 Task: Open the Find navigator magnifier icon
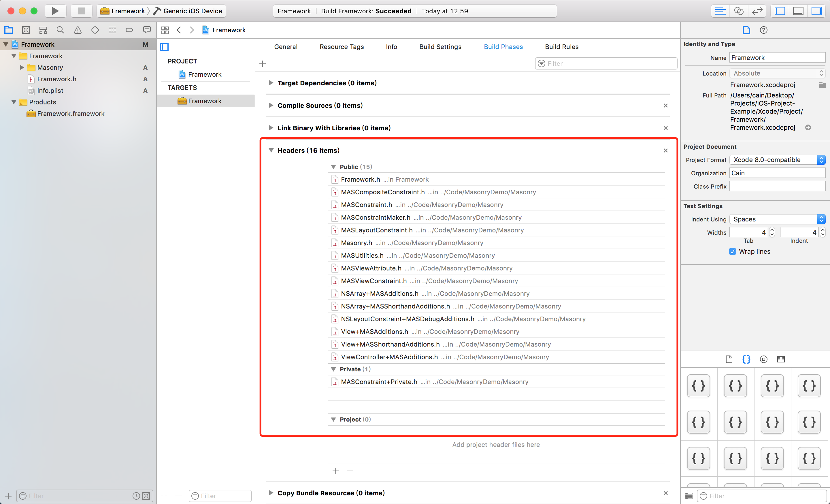[60, 30]
